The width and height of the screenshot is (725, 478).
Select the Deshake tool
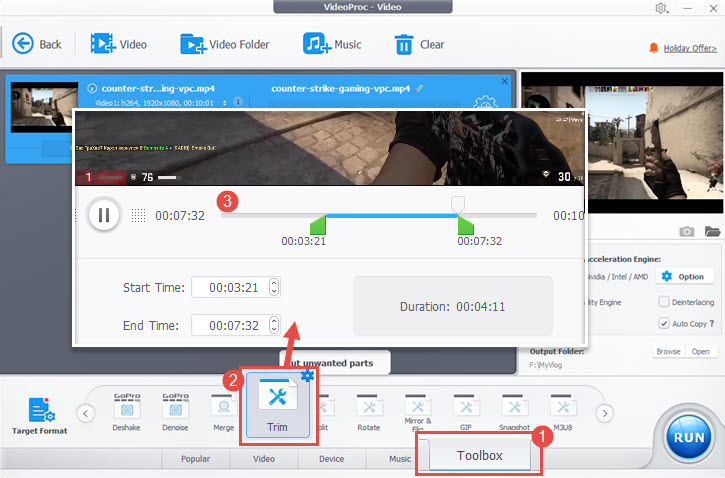(126, 412)
